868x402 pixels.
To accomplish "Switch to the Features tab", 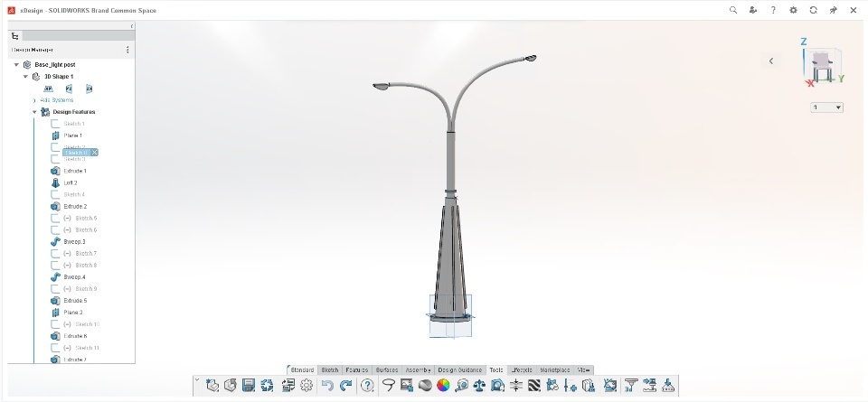I will click(357, 369).
